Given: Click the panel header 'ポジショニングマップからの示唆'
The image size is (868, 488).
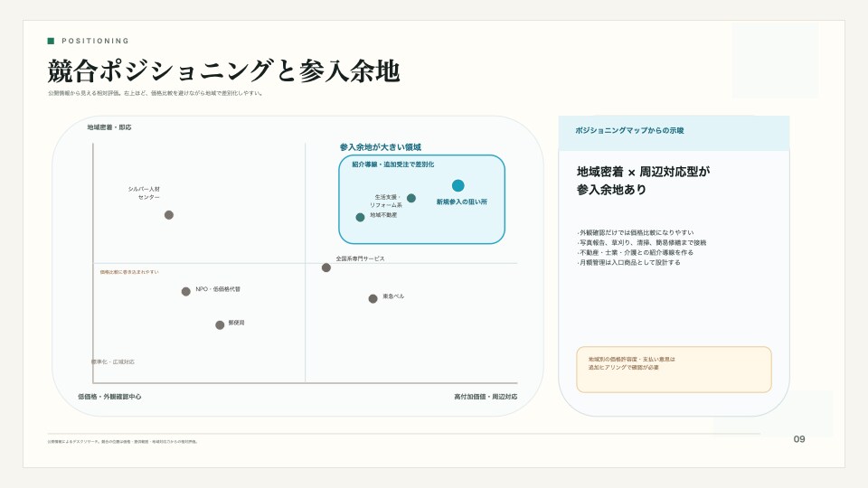Looking at the screenshot, I should pyautogui.click(x=629, y=130).
